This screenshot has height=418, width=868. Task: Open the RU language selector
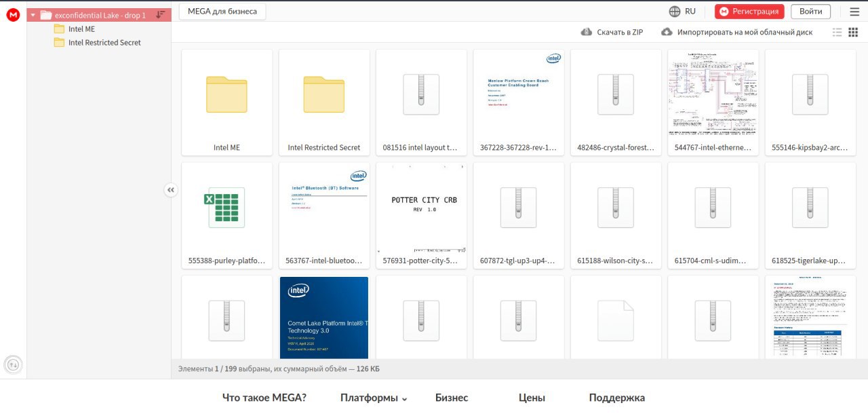682,12
